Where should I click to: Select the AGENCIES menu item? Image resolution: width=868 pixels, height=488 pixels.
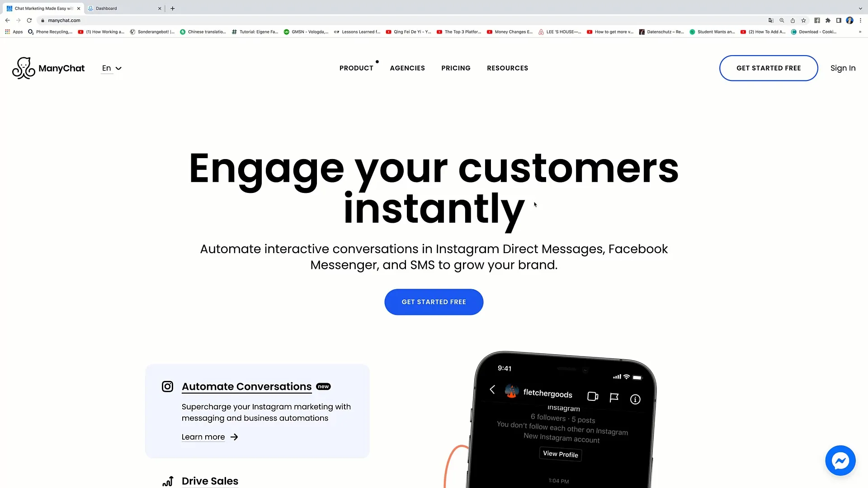[407, 68]
